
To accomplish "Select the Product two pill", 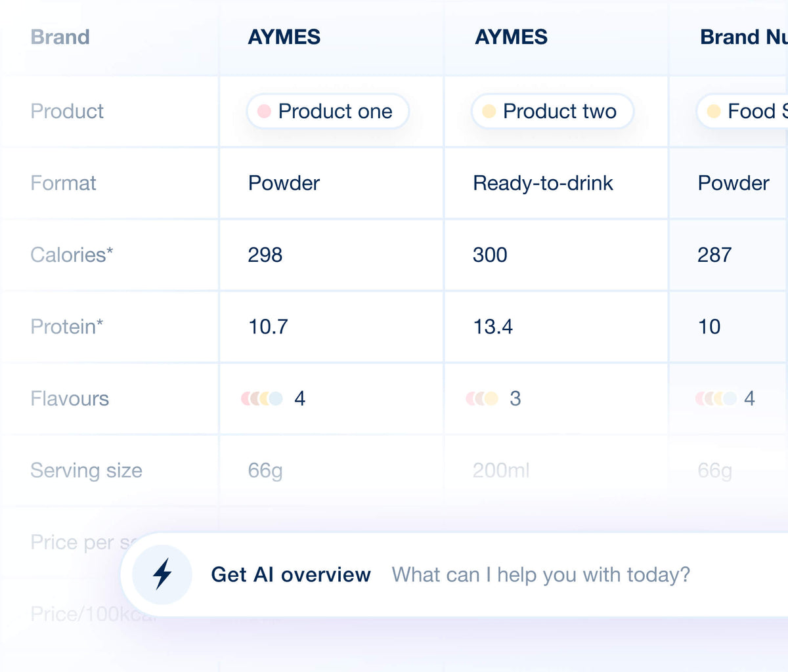I will click(552, 112).
